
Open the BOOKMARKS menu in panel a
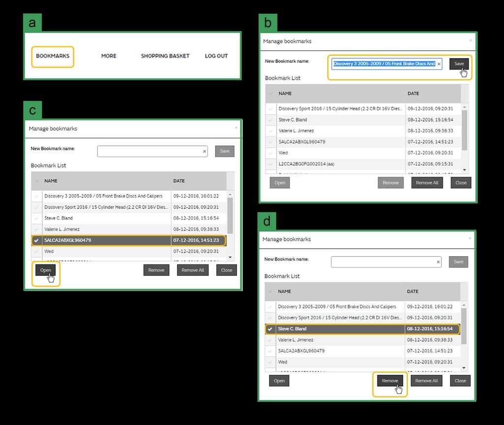click(53, 56)
